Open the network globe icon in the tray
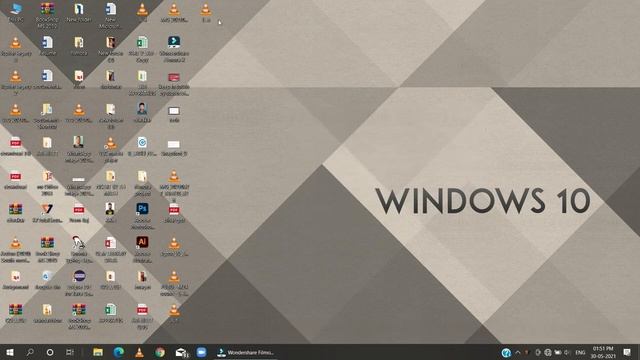The height and width of the screenshot is (360, 640). pos(548,353)
